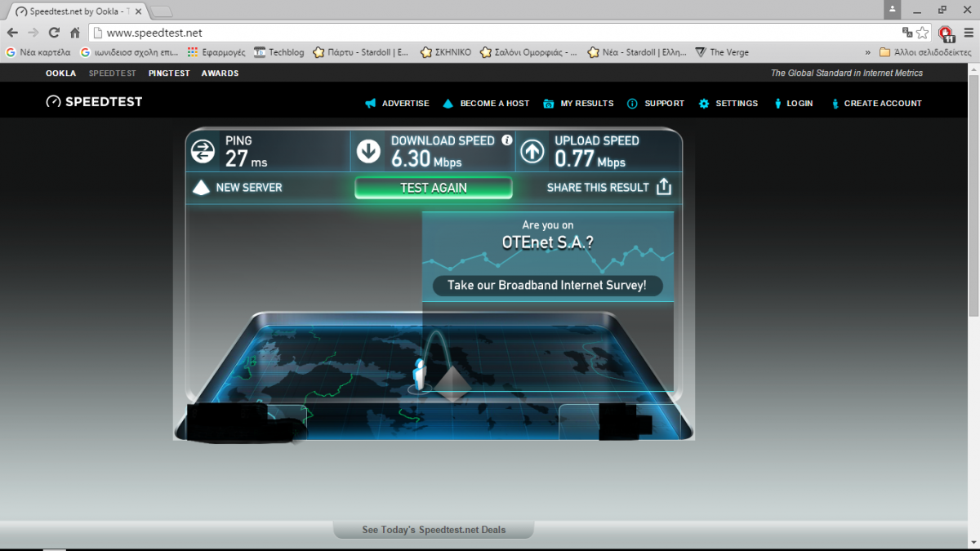Open the Σαλόνι Ομορφιάς bookmark
Image resolution: width=980 pixels, height=551 pixels.
pyautogui.click(x=529, y=52)
